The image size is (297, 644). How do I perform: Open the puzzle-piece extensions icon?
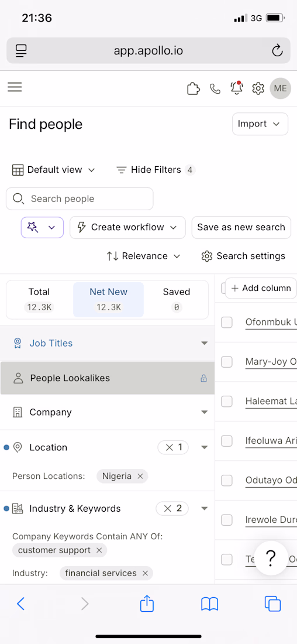[193, 88]
